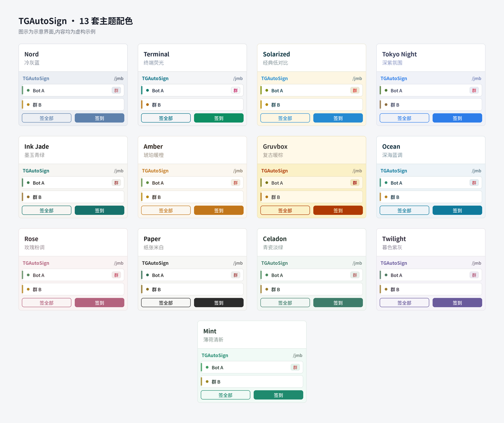Click 签到 button in Paper theme card
504x423 pixels.
pos(219,303)
